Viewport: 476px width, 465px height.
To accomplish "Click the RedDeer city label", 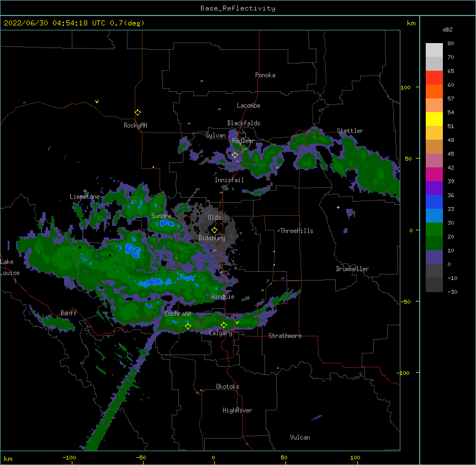I will pos(243,141).
